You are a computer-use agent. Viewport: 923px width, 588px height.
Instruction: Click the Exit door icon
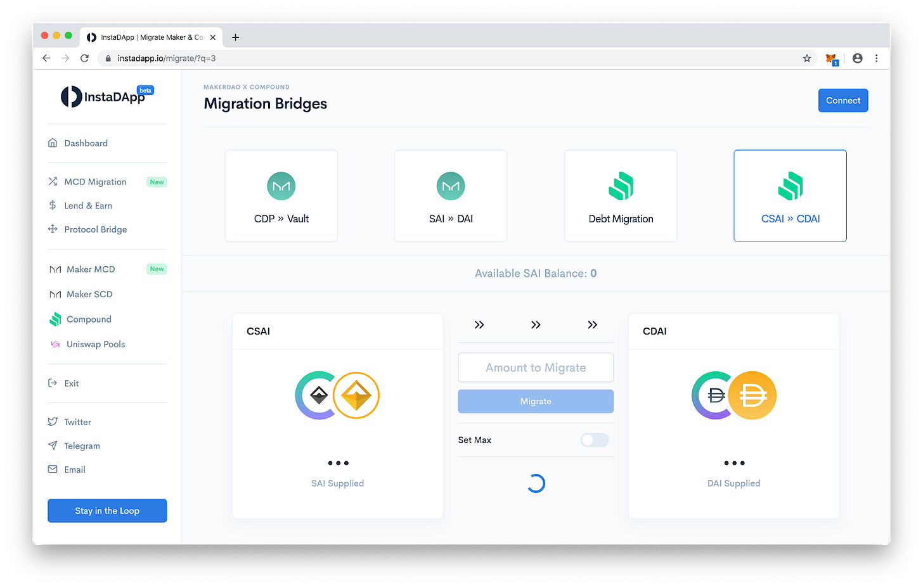(53, 383)
